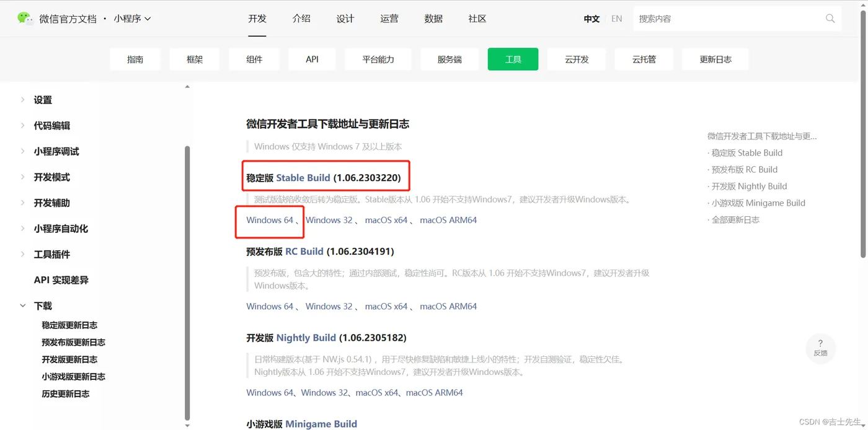The height and width of the screenshot is (430, 868).
Task: Open the 框架 sub-navigation button
Action: pyautogui.click(x=195, y=59)
